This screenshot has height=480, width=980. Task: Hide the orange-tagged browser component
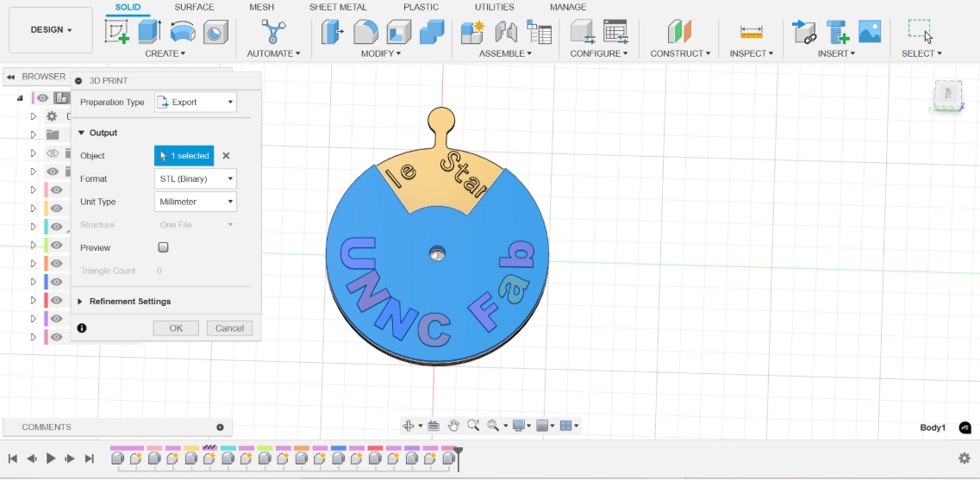56,264
